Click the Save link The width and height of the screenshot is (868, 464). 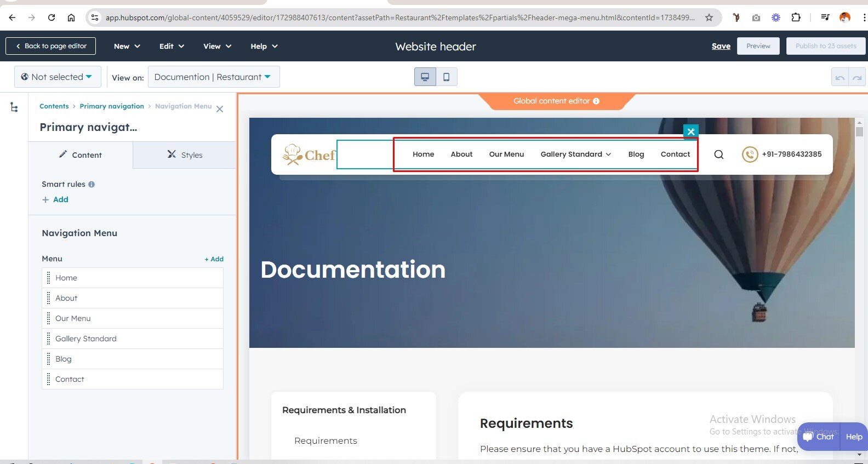[721, 46]
